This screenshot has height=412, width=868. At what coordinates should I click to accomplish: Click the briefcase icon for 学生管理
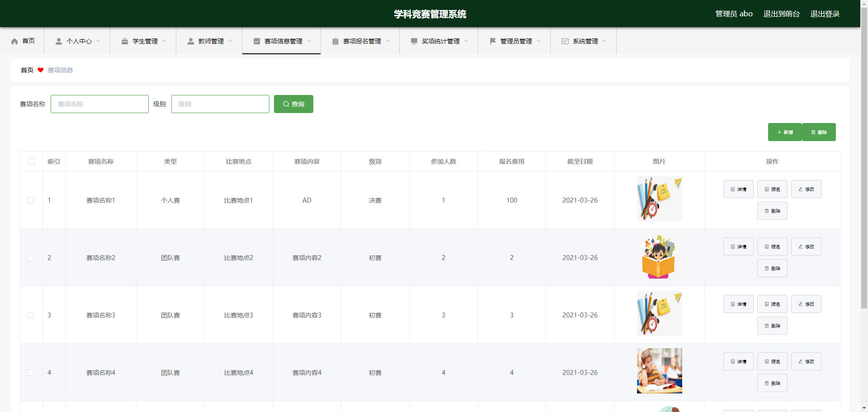(125, 41)
